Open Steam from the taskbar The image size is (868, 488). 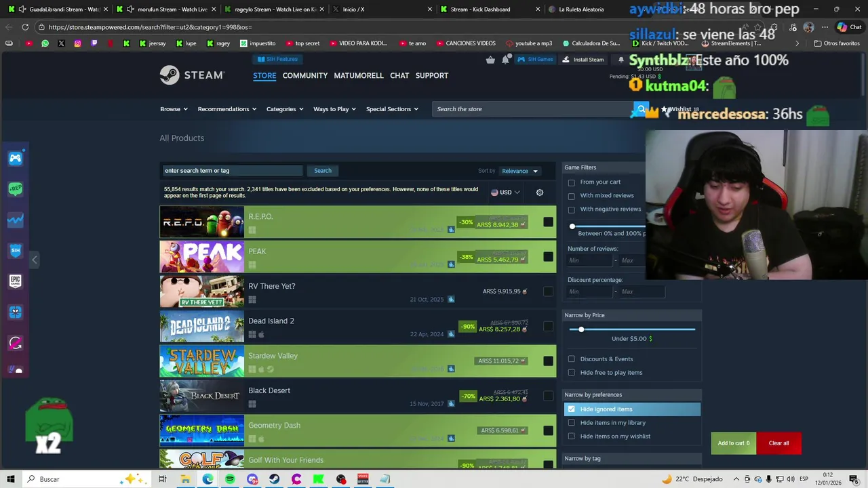pyautogui.click(x=274, y=479)
